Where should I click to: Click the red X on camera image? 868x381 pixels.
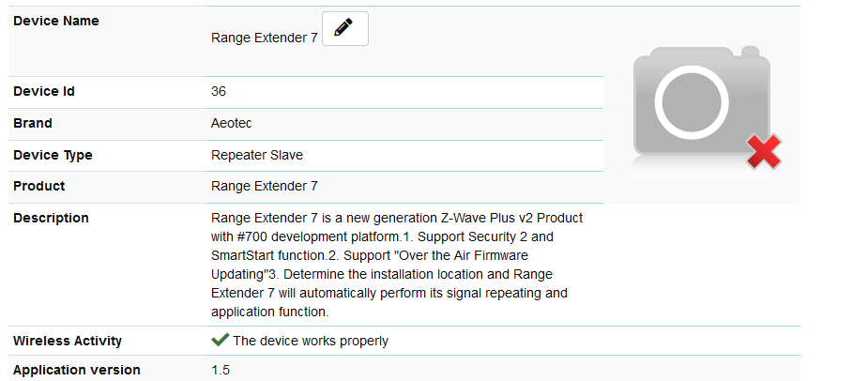(765, 152)
